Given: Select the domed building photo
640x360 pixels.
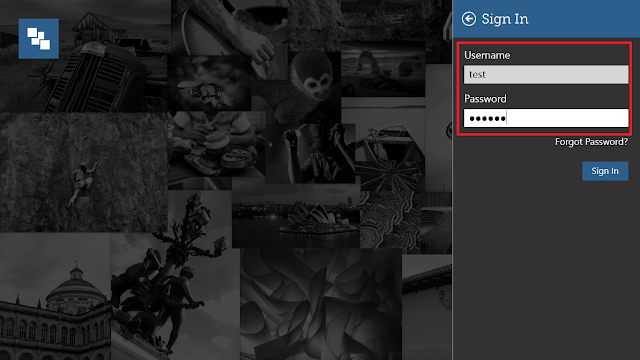Looking at the screenshot, I should pyautogui.click(x=55, y=296).
